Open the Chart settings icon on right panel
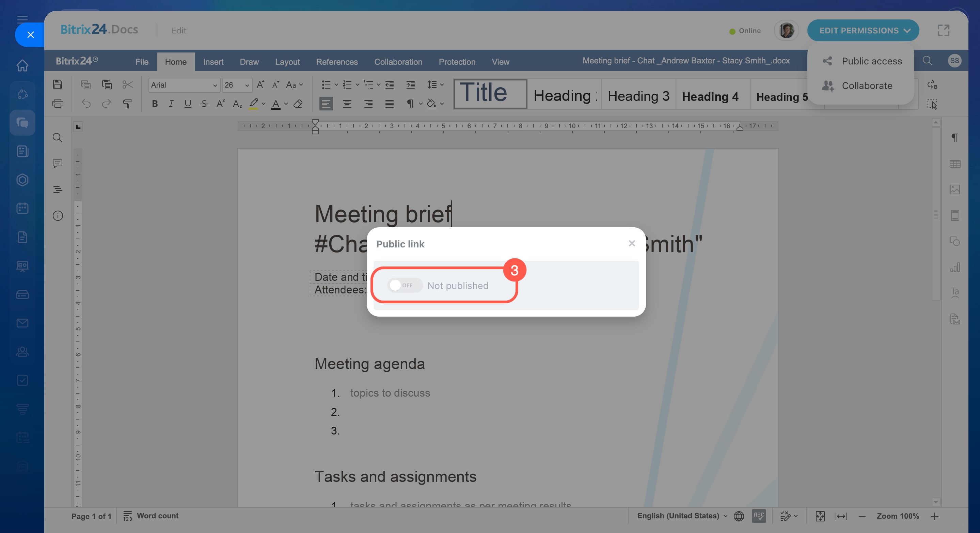Screen dimensions: 980x533 tap(955, 267)
